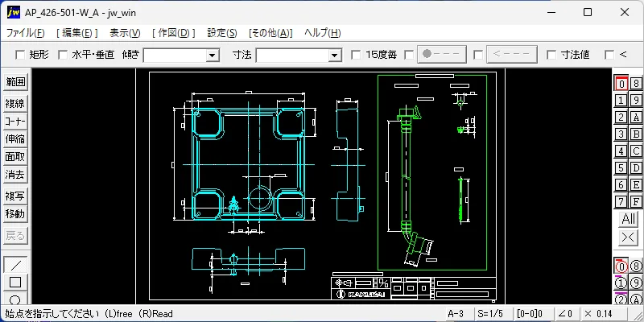Enable the 水平・垂直 checkbox
Viewport: 644px width, 322px height.
63,55
